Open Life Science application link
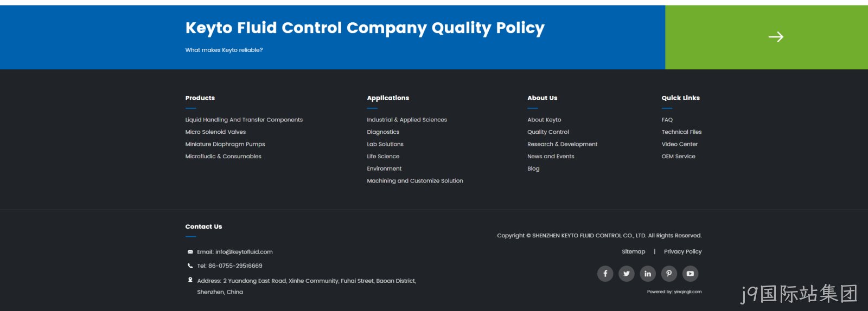 pos(383,157)
